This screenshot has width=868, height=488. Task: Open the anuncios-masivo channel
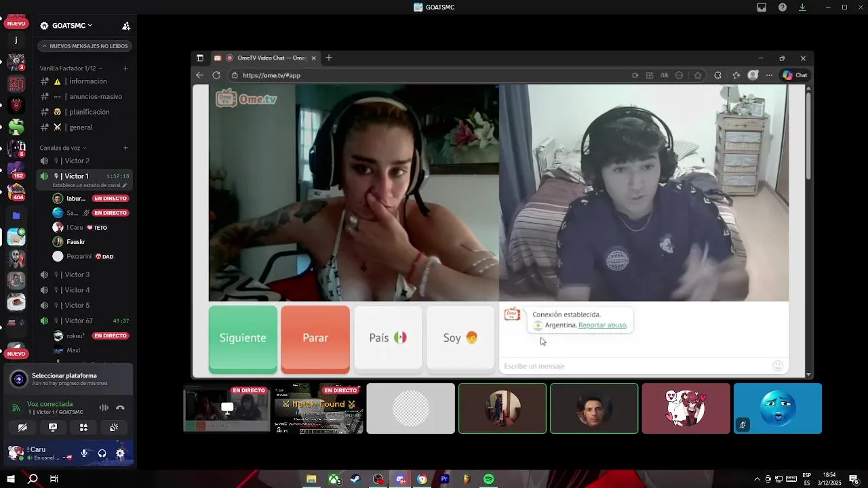click(x=84, y=97)
